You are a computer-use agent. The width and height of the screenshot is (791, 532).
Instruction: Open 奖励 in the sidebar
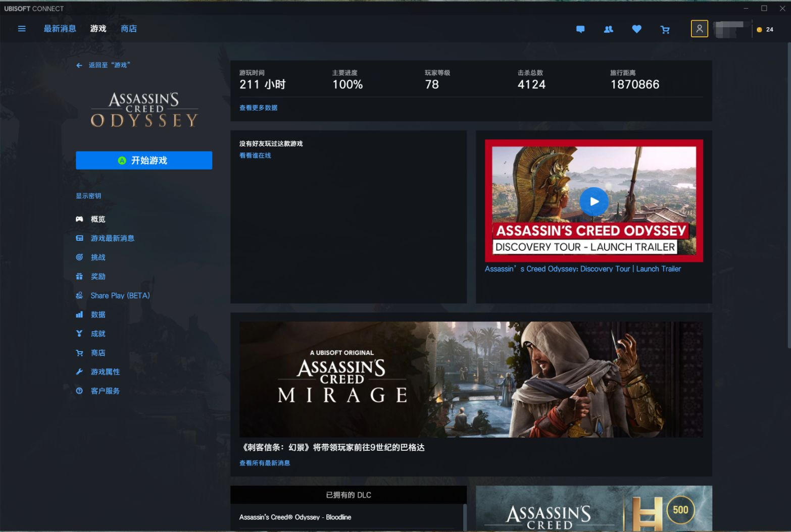(x=98, y=277)
